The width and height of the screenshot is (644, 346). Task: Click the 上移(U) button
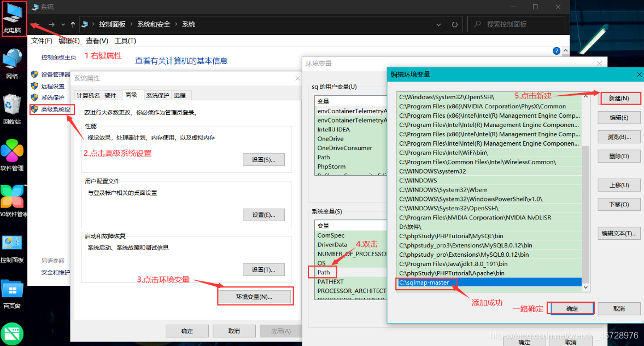point(619,185)
